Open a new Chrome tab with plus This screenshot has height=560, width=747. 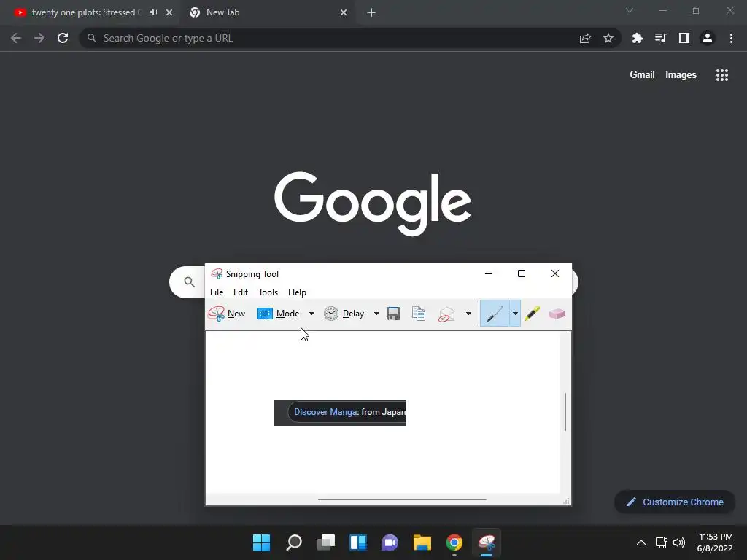(371, 12)
